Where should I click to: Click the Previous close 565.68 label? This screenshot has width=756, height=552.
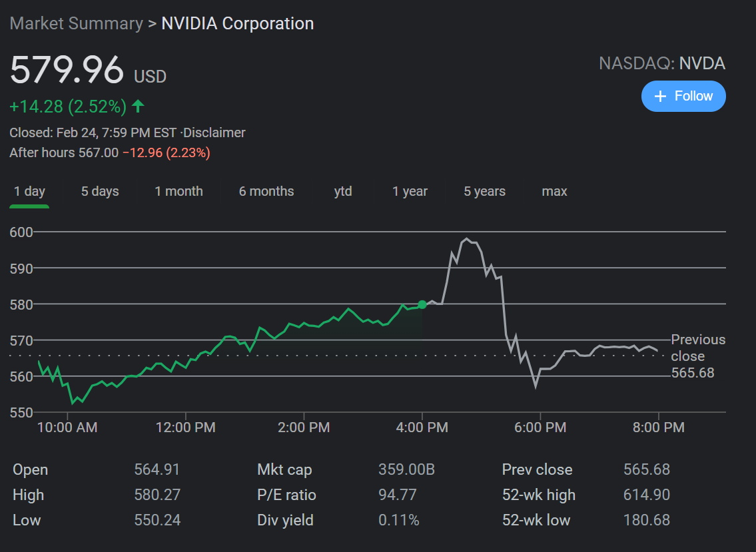click(x=696, y=356)
